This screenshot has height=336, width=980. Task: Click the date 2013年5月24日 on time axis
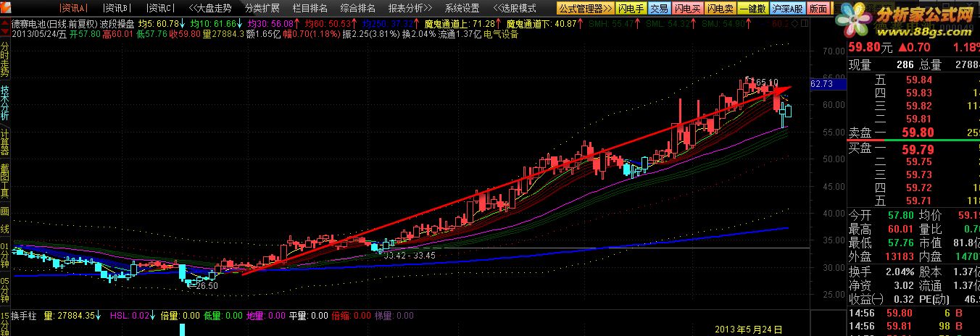[x=748, y=329]
